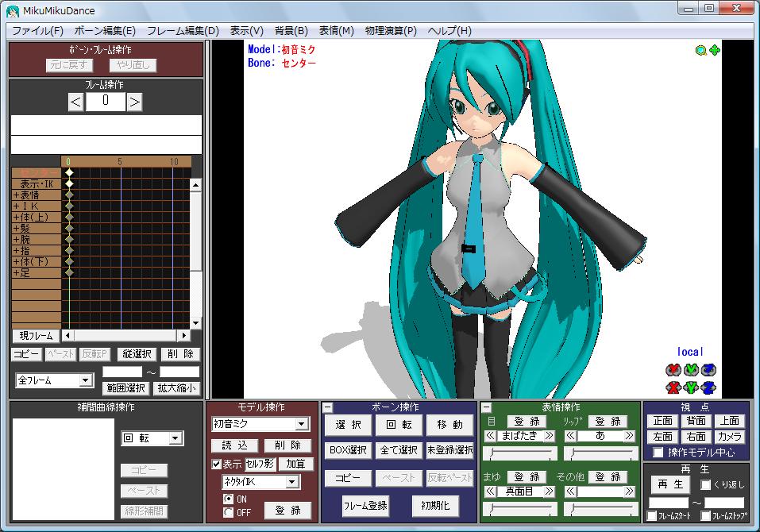This screenshot has width=760, height=532.
Task: Open the ネクタイIK dropdown
Action: pos(291,482)
